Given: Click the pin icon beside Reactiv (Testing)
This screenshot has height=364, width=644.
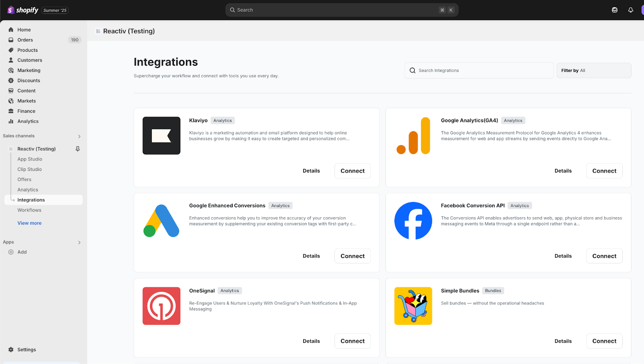Looking at the screenshot, I should tap(78, 149).
